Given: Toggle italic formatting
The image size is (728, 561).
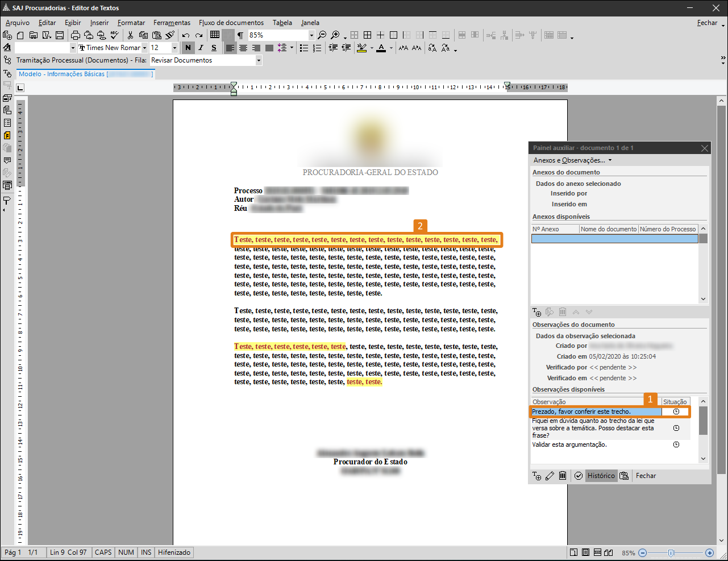Looking at the screenshot, I should (x=201, y=48).
